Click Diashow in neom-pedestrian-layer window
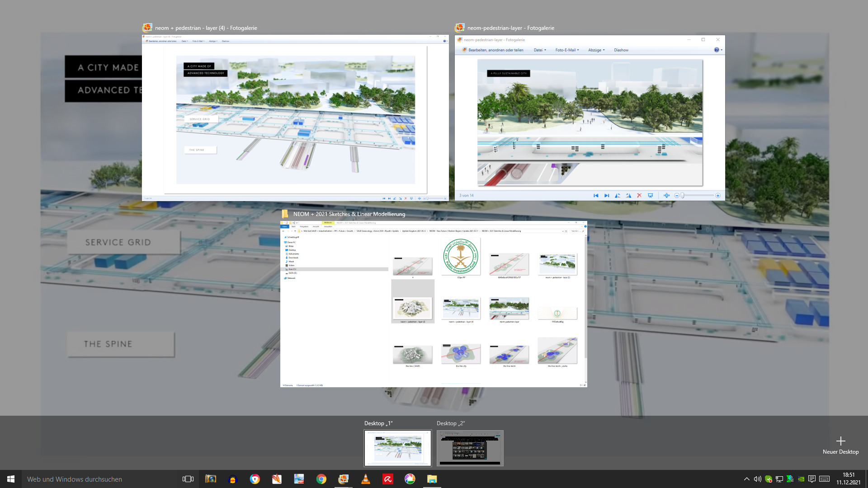The width and height of the screenshot is (868, 488). point(621,50)
